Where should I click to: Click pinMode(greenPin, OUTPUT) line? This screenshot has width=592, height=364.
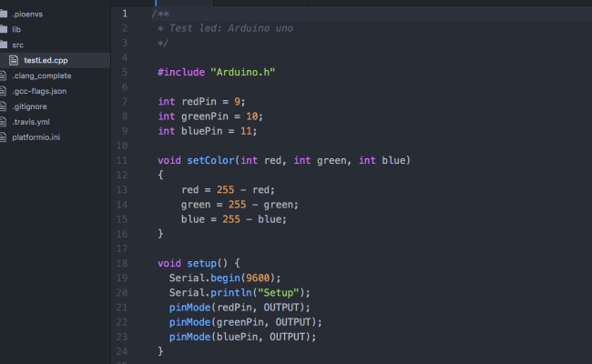[x=245, y=322]
